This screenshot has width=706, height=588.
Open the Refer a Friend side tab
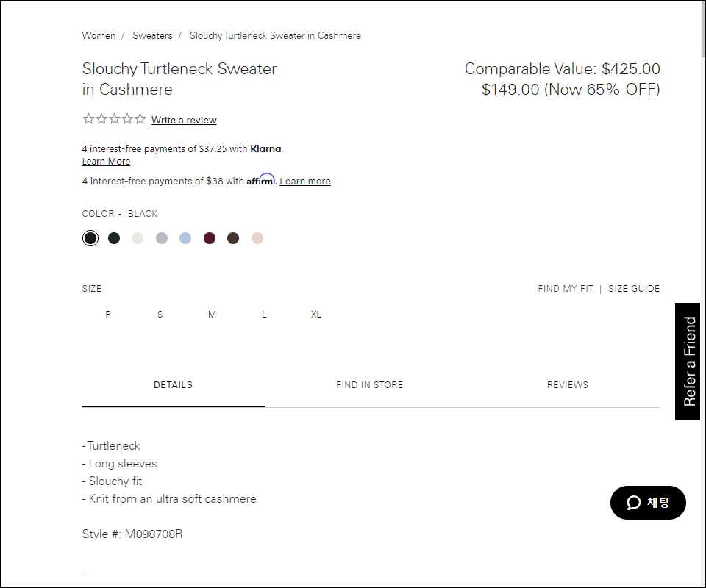688,362
